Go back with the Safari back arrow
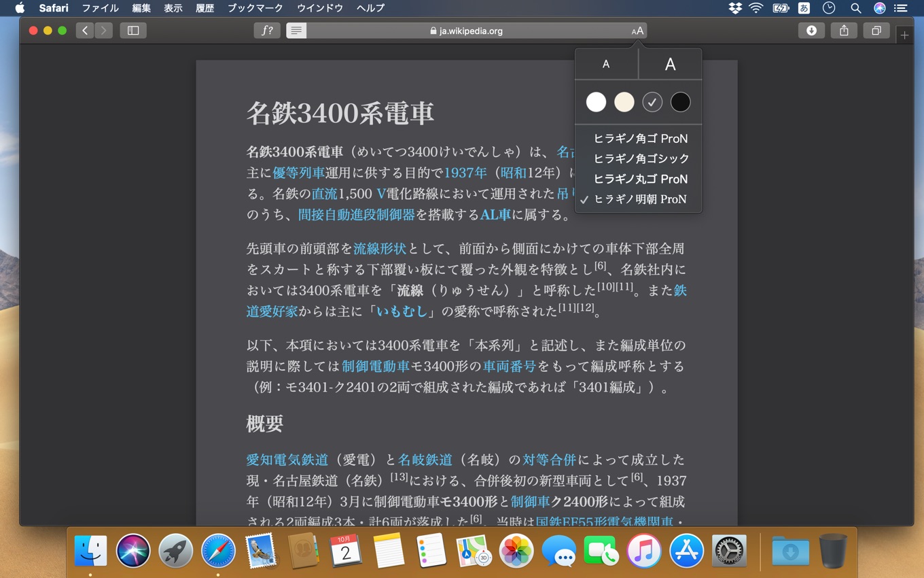Screen dimensions: 924x578 pos(85,31)
